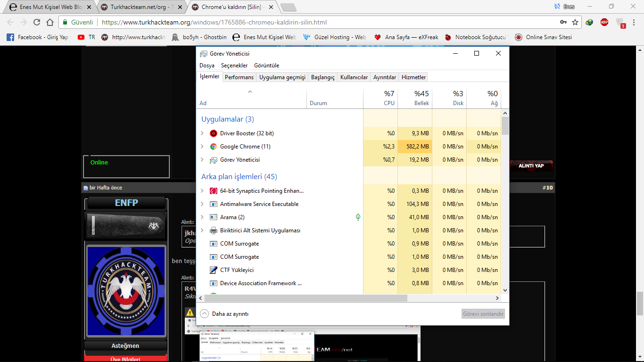Switch to the Hizmetler tab
The image size is (644, 362).
point(413,77)
